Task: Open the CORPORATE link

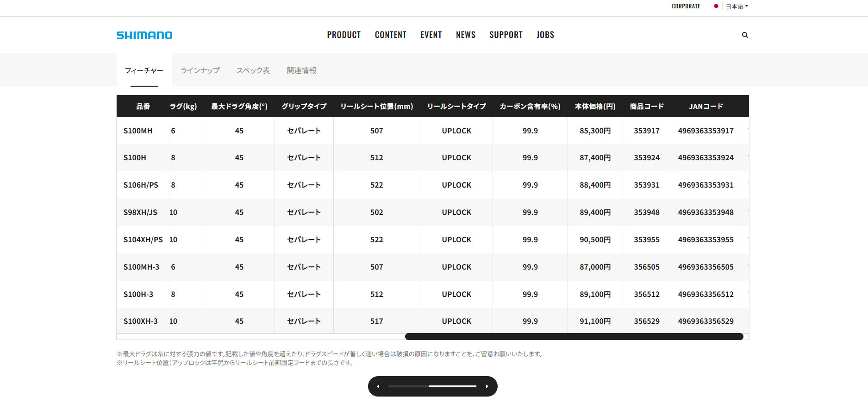Action: 686,6
